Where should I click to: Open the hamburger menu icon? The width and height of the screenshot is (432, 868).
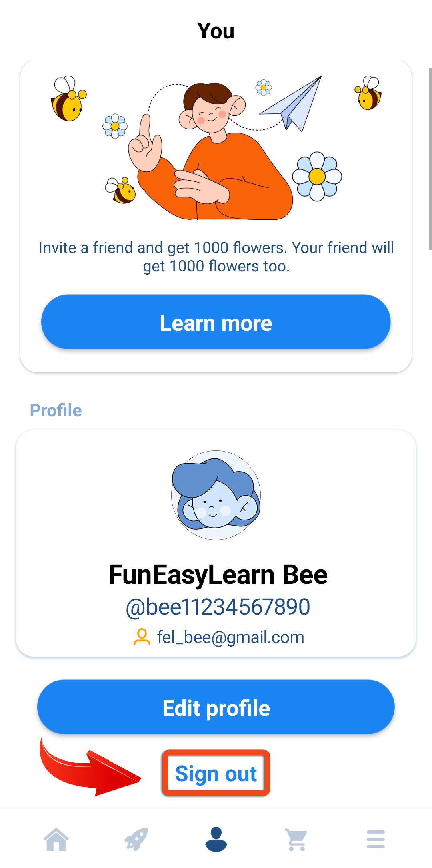376,839
